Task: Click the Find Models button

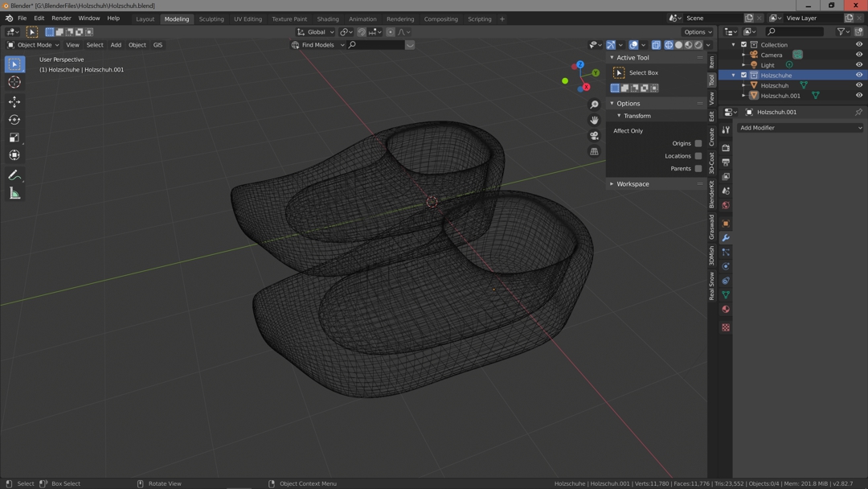Action: pyautogui.click(x=317, y=45)
